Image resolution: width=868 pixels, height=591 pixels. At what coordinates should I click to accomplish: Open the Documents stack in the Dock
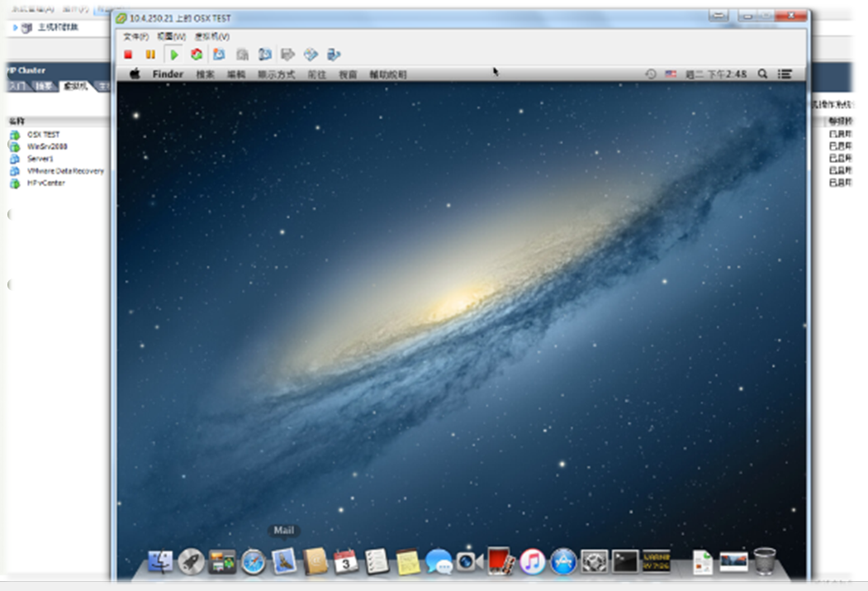pos(703,561)
